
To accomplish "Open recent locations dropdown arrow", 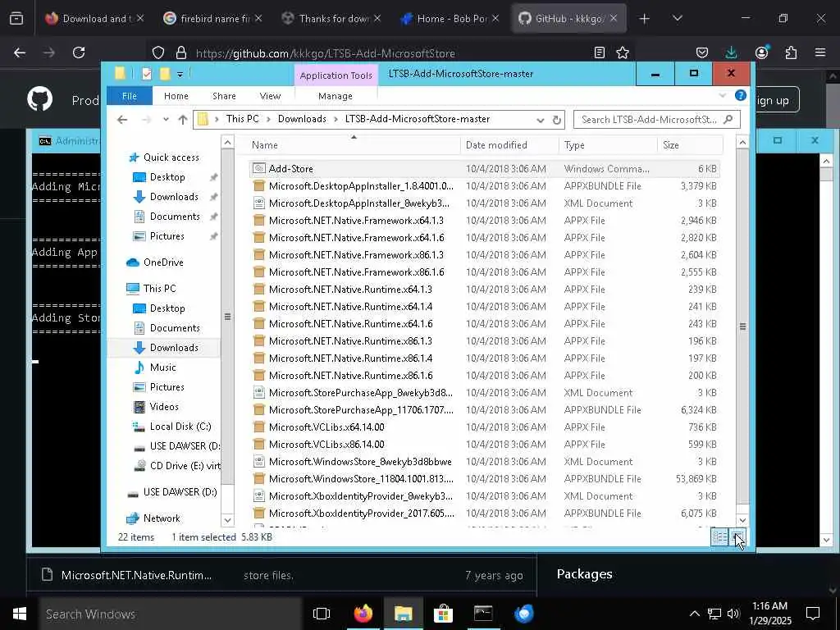I will pyautogui.click(x=166, y=120).
